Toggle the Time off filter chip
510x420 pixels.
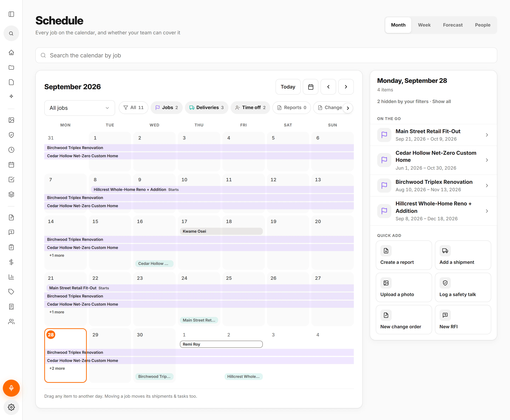250,108
